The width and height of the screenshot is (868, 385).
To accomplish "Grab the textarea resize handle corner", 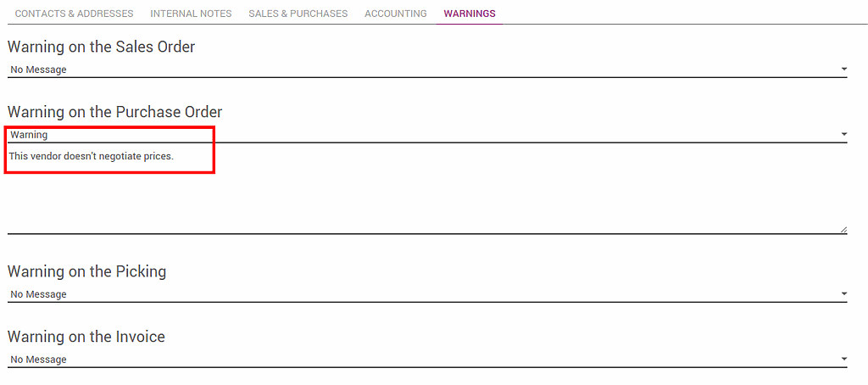I will 843,229.
